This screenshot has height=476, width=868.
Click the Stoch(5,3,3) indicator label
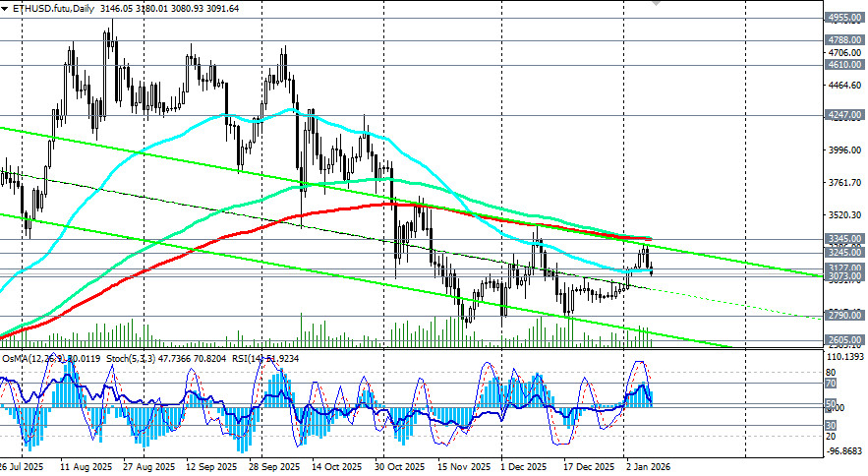click(130, 359)
